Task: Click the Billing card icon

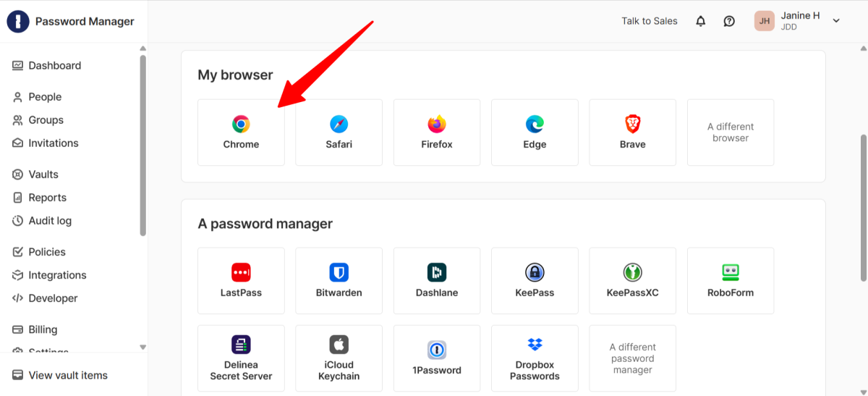Action: coord(18,329)
